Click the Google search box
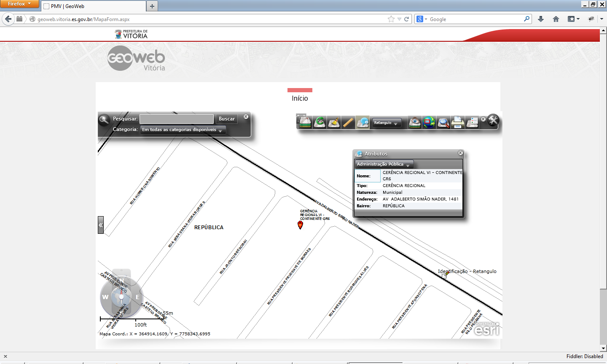This screenshot has height=364, width=607. coord(475,19)
